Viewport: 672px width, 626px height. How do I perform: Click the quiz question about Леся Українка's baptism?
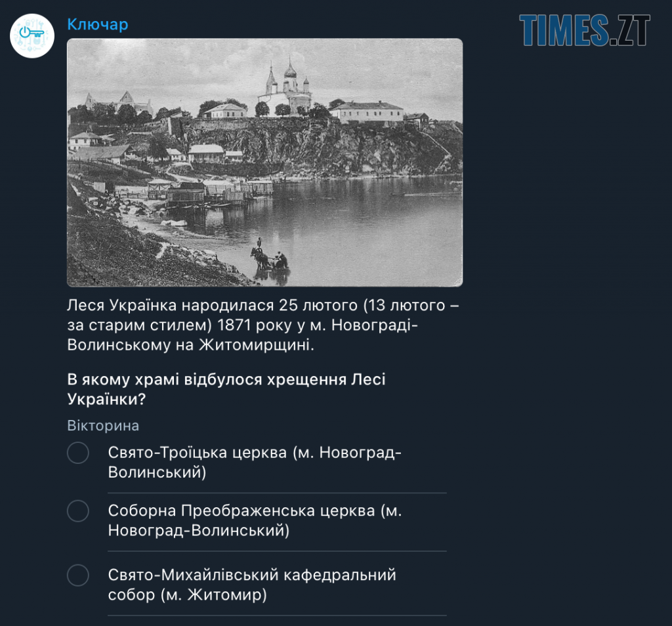click(226, 389)
